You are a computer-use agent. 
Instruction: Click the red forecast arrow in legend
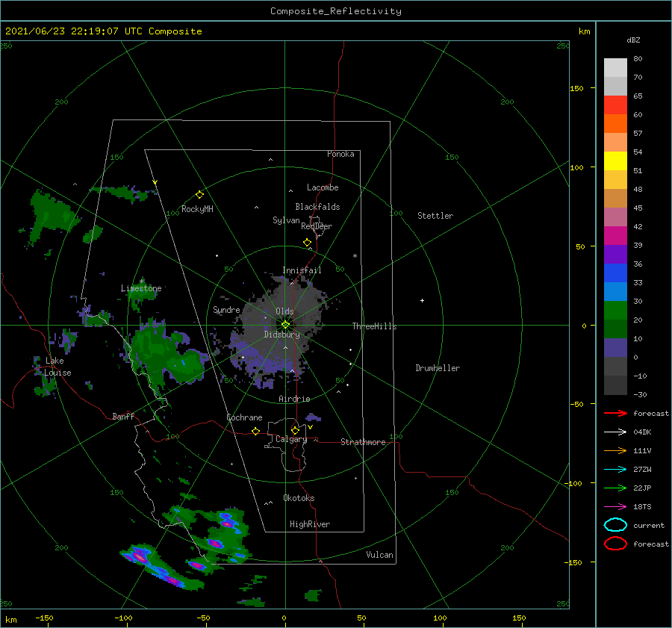point(615,413)
